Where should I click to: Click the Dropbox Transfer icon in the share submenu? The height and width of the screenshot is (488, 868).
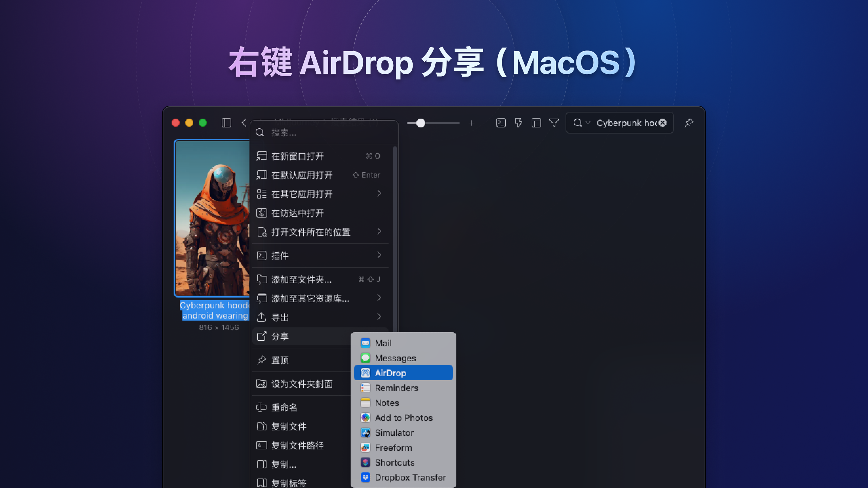coord(365,477)
